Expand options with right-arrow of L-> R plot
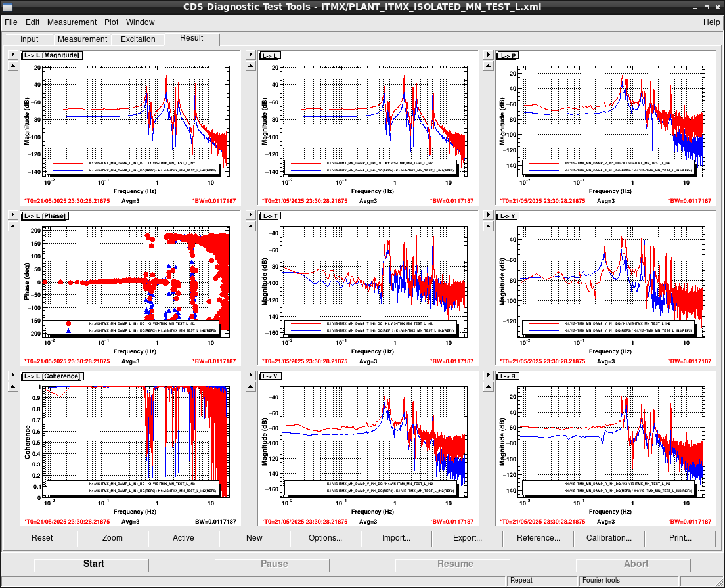This screenshot has height=588, width=725. click(489, 375)
